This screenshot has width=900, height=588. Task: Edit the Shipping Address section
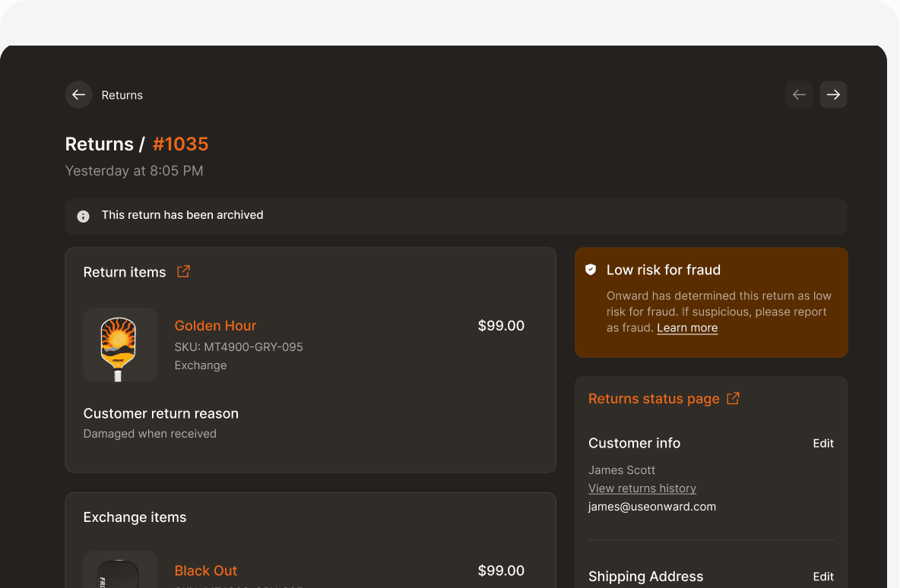(823, 577)
